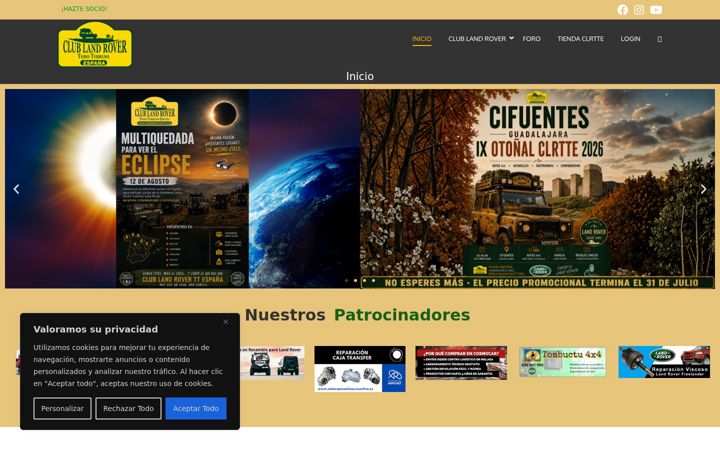Open the YouTube icon in top bar
The width and height of the screenshot is (720, 450).
[x=656, y=10]
